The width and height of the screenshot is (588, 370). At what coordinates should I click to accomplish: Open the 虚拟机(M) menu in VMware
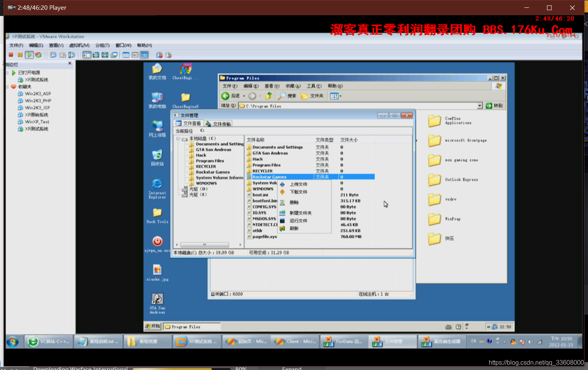pos(79,45)
